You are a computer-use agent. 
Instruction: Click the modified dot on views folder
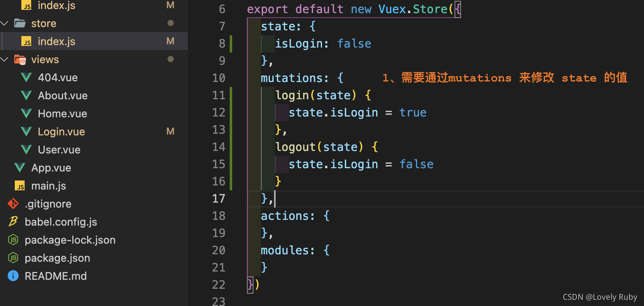click(x=171, y=59)
